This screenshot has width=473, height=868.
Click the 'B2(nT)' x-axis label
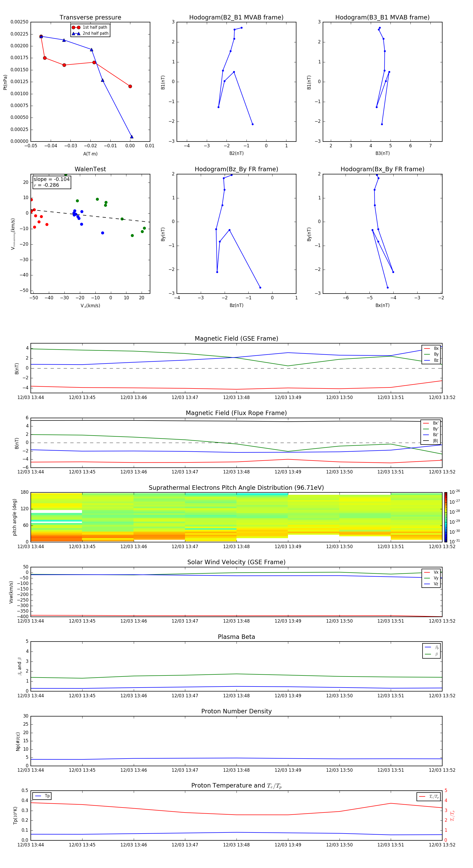pyautogui.click(x=236, y=153)
